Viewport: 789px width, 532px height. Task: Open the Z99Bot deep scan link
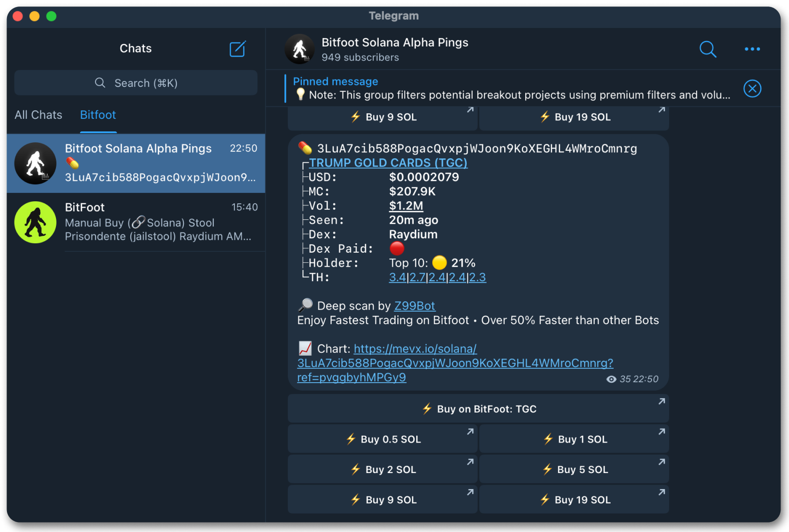tap(414, 306)
